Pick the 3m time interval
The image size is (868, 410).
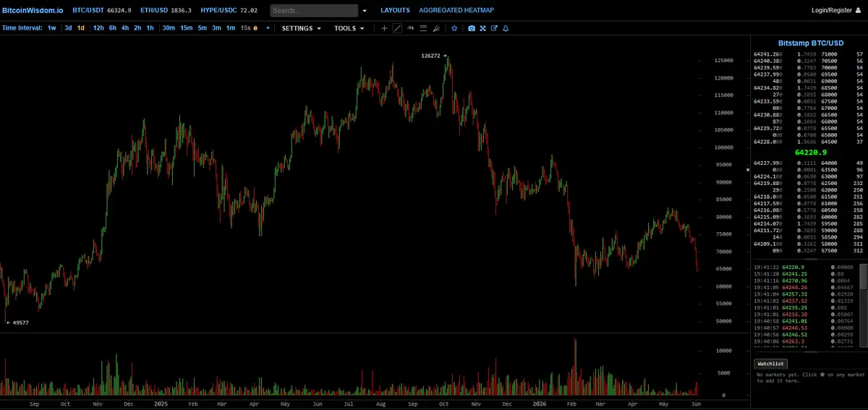click(x=216, y=28)
